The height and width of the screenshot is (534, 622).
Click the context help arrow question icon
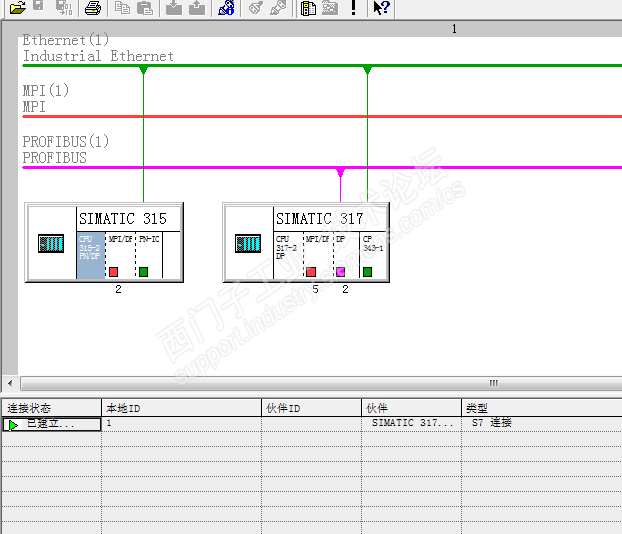[x=382, y=8]
